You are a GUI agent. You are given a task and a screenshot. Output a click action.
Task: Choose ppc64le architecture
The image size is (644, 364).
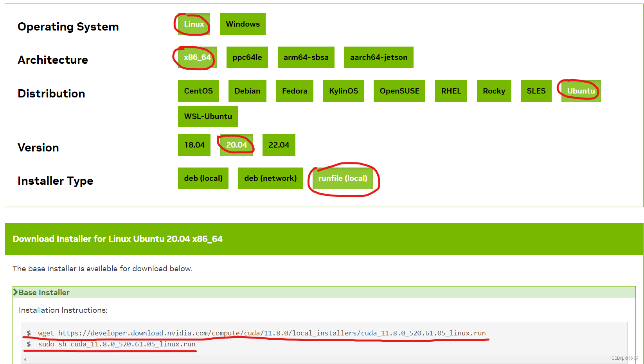[247, 57]
